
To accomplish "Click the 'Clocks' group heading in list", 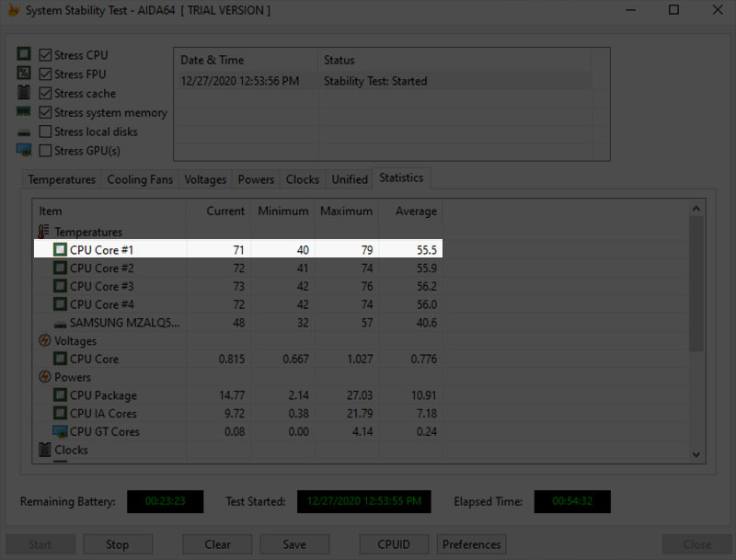I will coord(71,450).
